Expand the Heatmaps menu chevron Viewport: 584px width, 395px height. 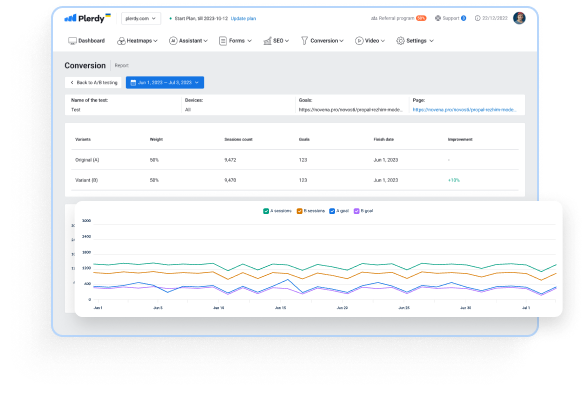click(x=155, y=41)
